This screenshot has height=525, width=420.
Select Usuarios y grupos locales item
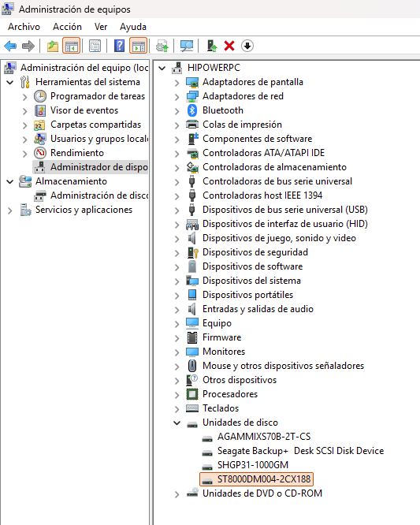(x=99, y=139)
